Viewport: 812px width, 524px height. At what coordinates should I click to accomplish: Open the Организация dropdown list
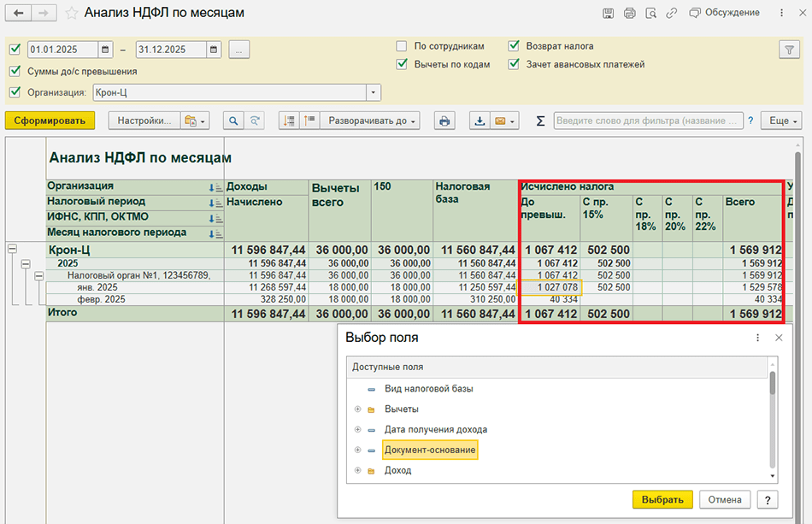374,92
